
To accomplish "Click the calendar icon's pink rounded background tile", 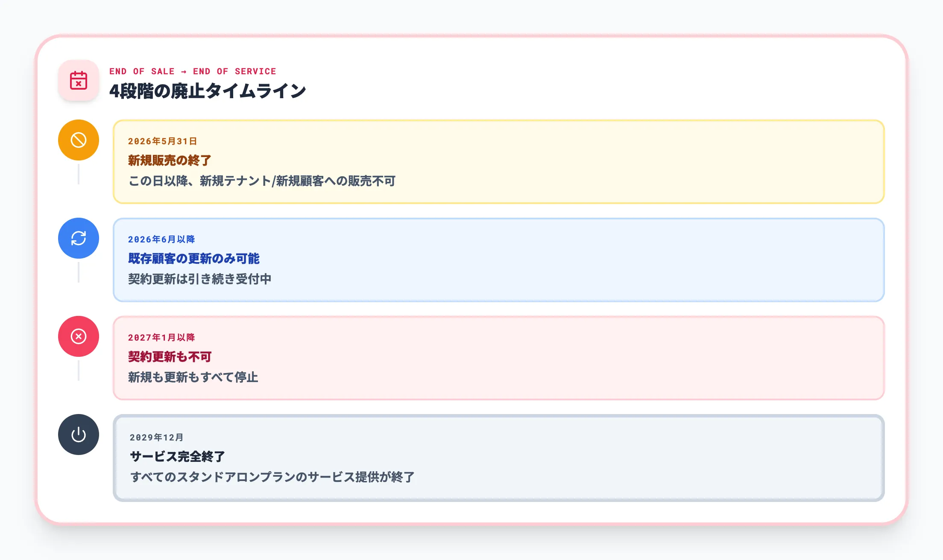I will (x=79, y=81).
